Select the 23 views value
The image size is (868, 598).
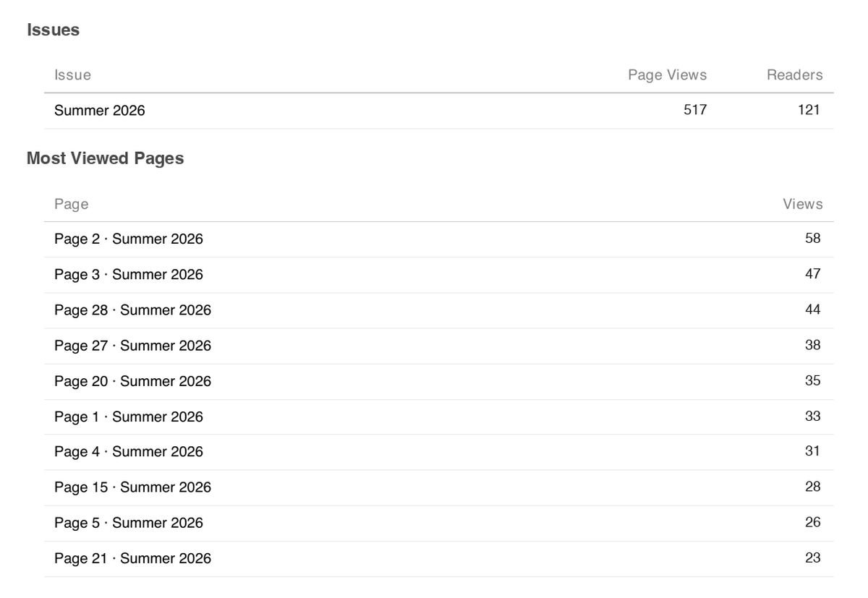(x=812, y=557)
